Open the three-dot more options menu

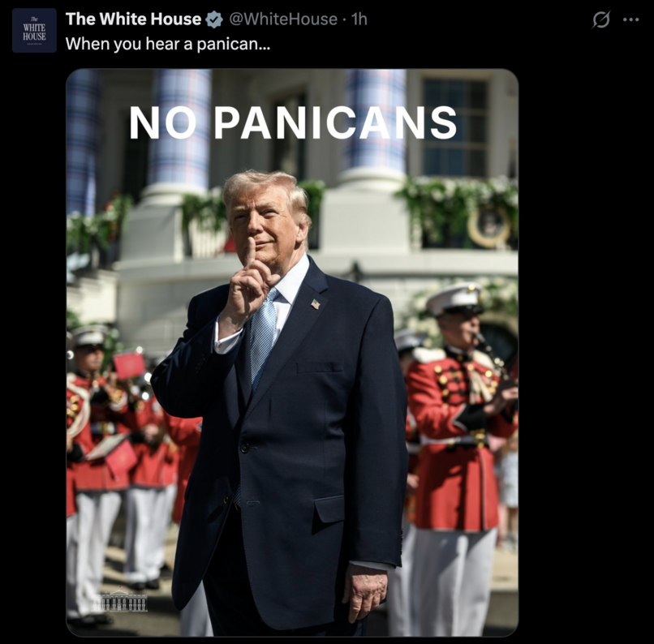coord(630,19)
